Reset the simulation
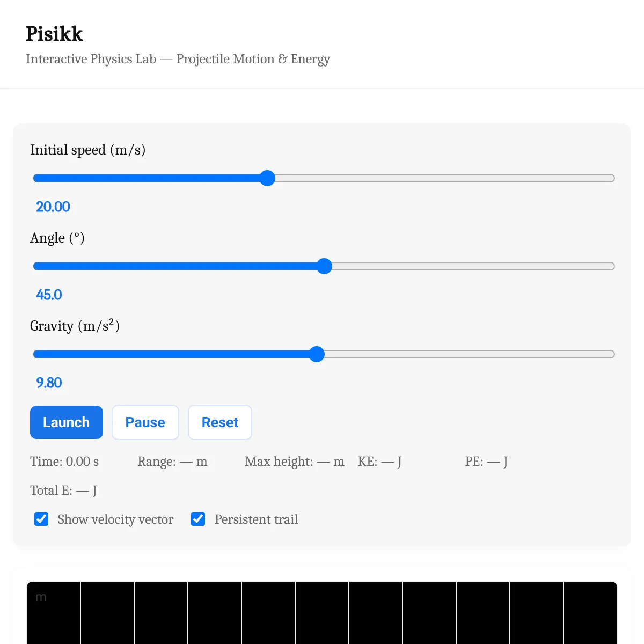The image size is (644, 644). (220, 422)
